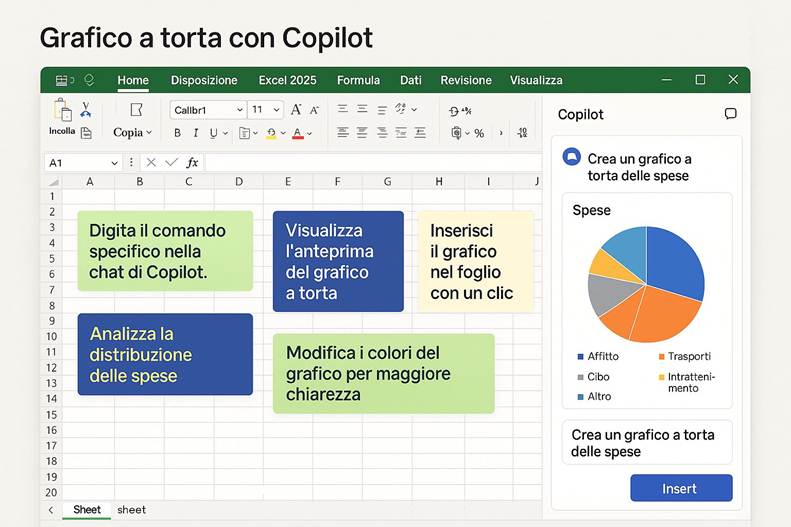Apply percent style
Image resolution: width=791 pixels, height=527 pixels.
point(479,134)
